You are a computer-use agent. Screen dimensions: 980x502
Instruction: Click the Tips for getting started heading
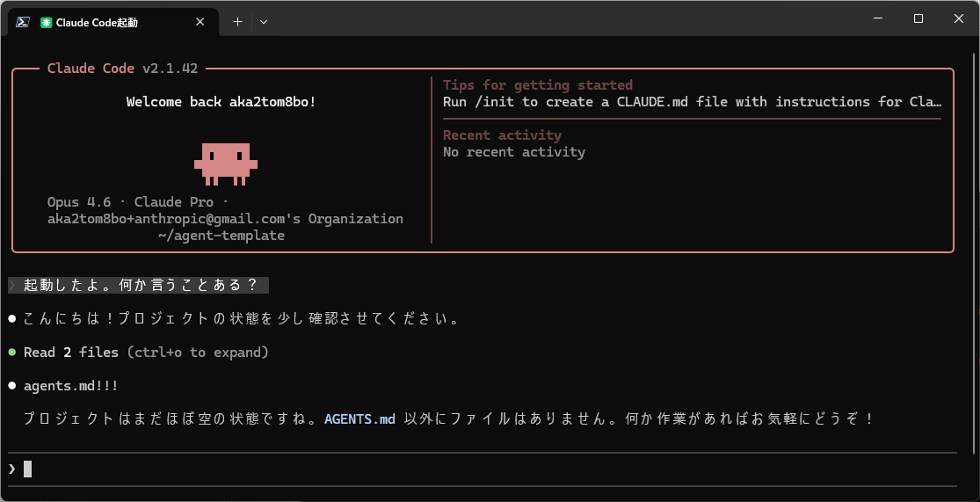pyautogui.click(x=538, y=85)
